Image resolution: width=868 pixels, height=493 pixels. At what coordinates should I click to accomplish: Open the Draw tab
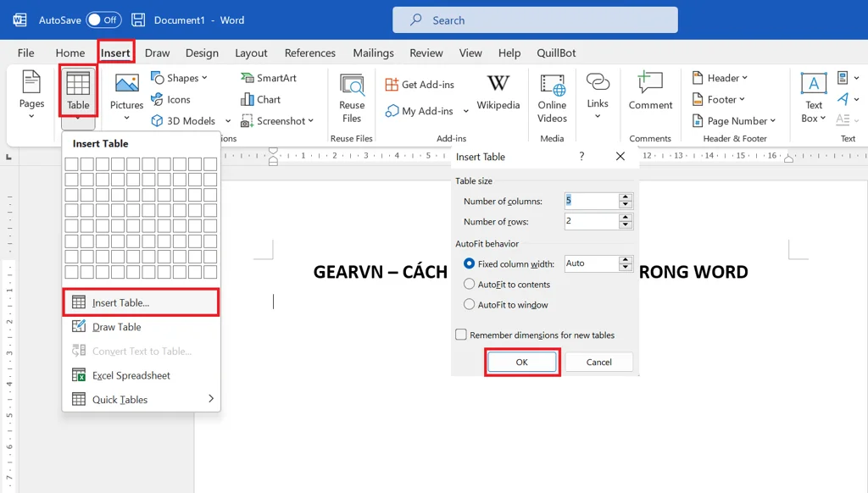[x=157, y=53]
